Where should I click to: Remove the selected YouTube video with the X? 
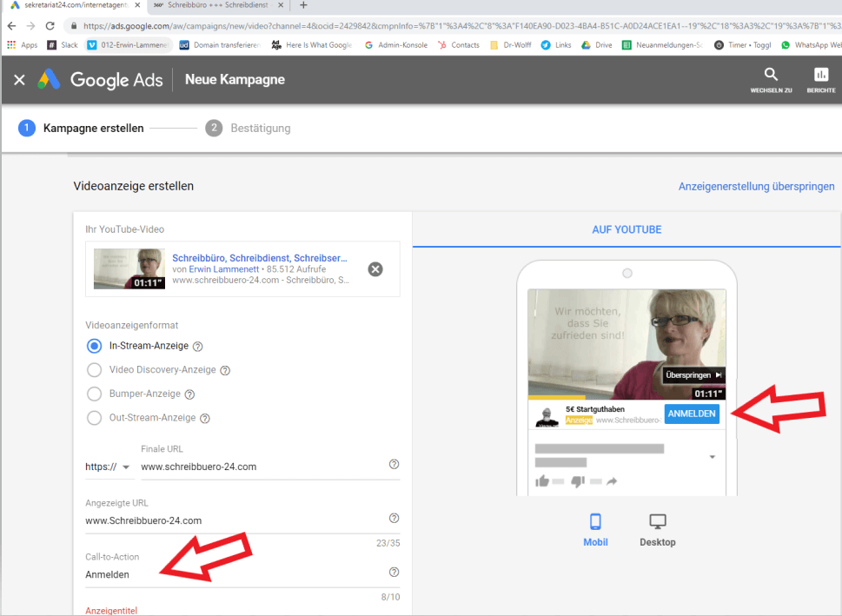tap(375, 269)
